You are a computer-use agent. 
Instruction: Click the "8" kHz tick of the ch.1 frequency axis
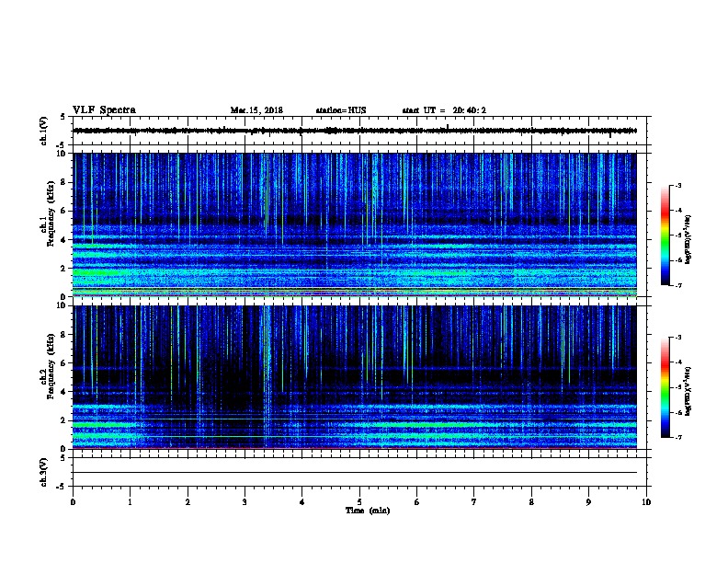(63, 182)
